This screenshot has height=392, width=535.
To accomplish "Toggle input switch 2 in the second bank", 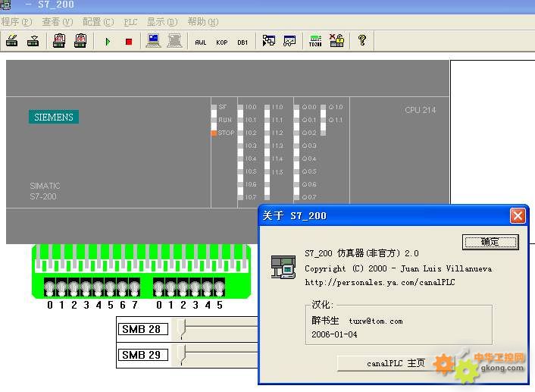I will pos(183,287).
